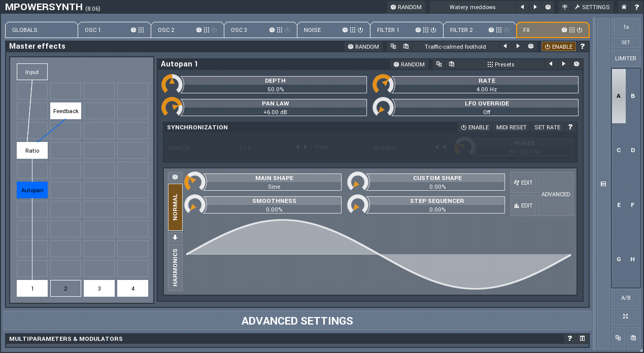Click the home icon in top bar
This screenshot has height=353, width=644.
pos(624,7)
